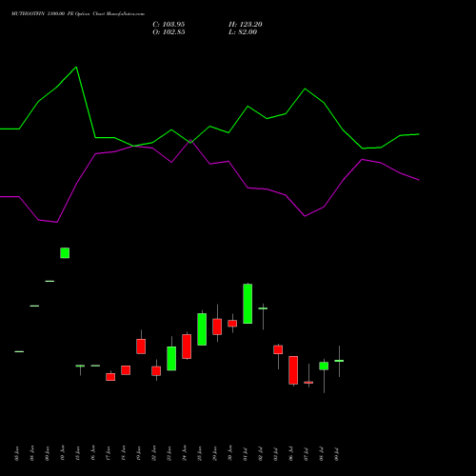Select the high value H: 123.20
Viewport: 476px width, 476px height.
(246, 25)
